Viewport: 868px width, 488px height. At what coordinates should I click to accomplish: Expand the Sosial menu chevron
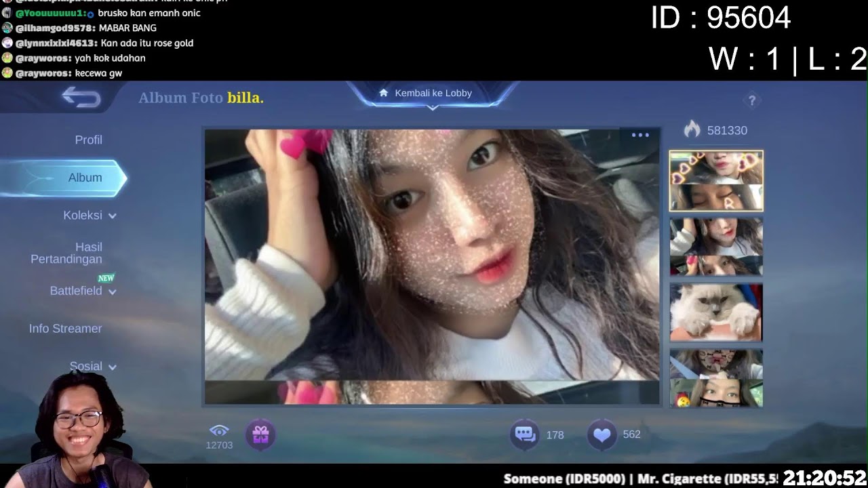pyautogui.click(x=113, y=367)
